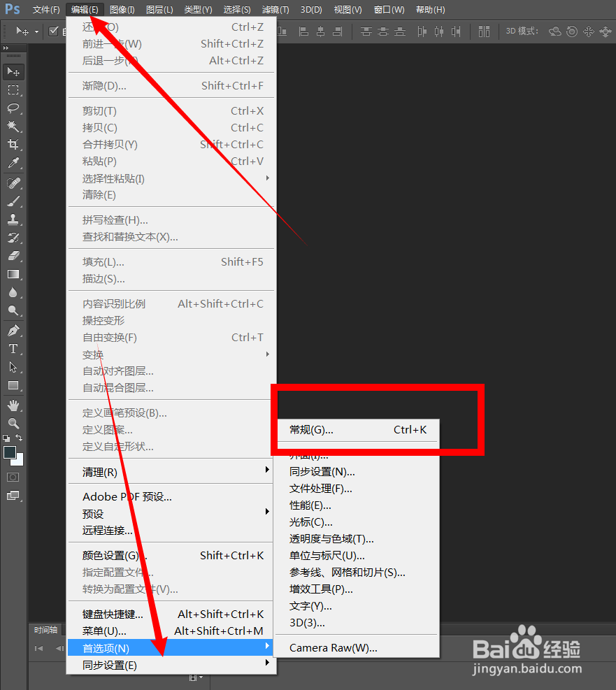The width and height of the screenshot is (616, 690).
Task: Select the Horizontal Type tool
Action: point(13,349)
